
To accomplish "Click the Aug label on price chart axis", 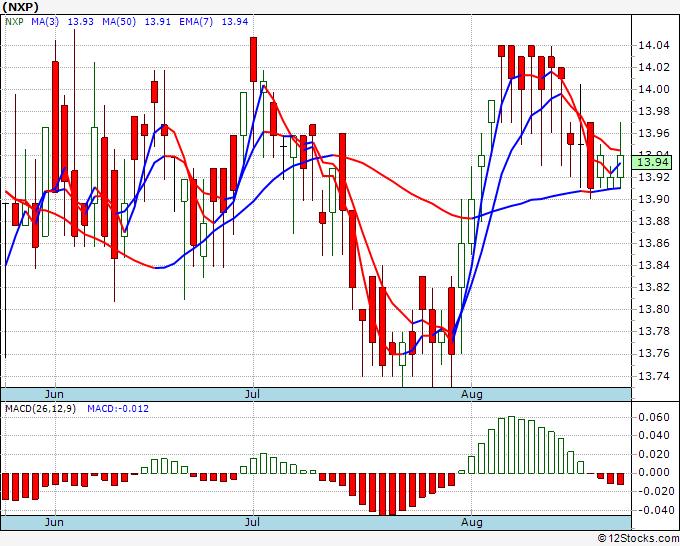I will point(471,394).
